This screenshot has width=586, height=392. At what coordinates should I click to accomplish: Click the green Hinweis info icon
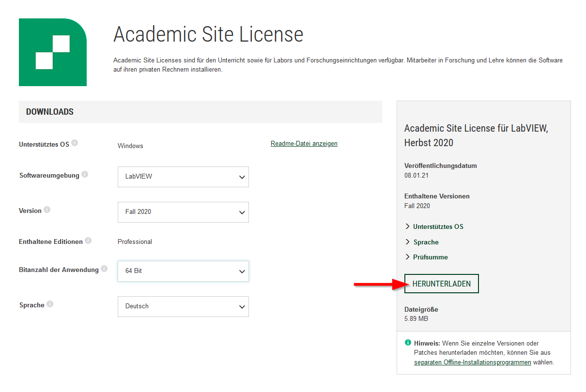pos(408,343)
